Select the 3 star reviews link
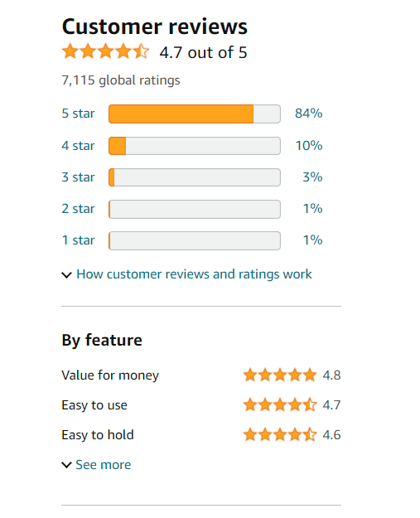Screen dimensions: 420x518 (x=78, y=177)
